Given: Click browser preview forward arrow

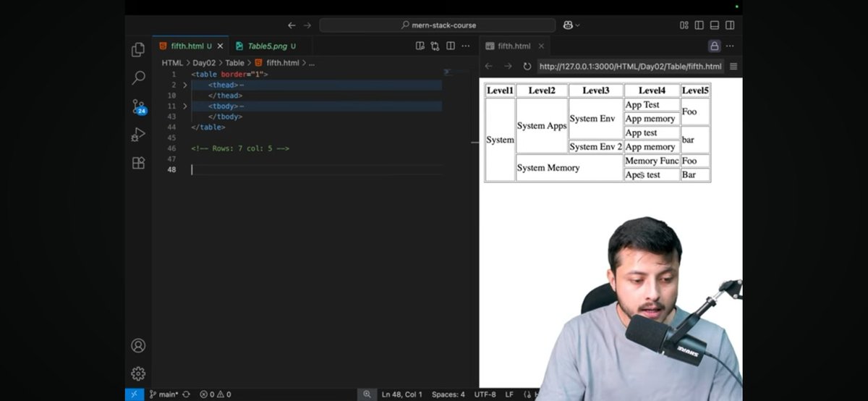Looking at the screenshot, I should (x=508, y=66).
